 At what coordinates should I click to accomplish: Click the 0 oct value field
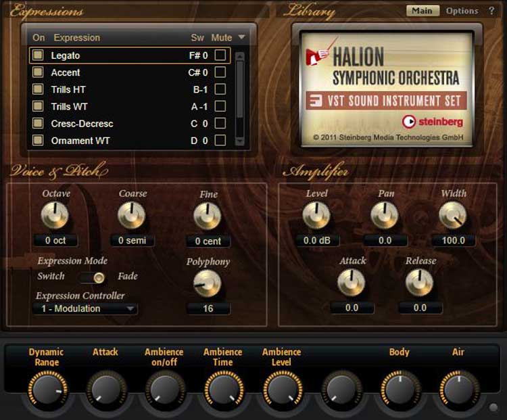(x=55, y=240)
